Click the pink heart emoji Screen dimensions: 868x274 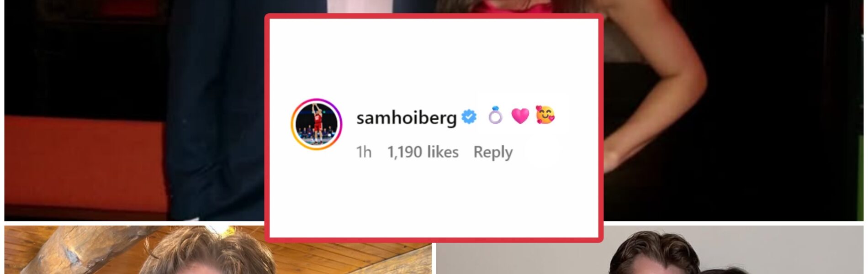pos(520,116)
